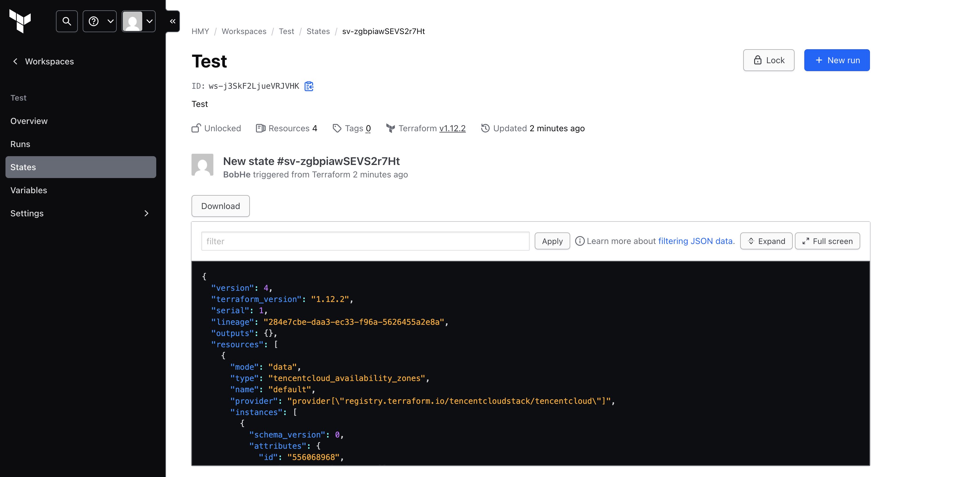The height and width of the screenshot is (477, 980).
Task: Download the state file
Action: (x=221, y=206)
